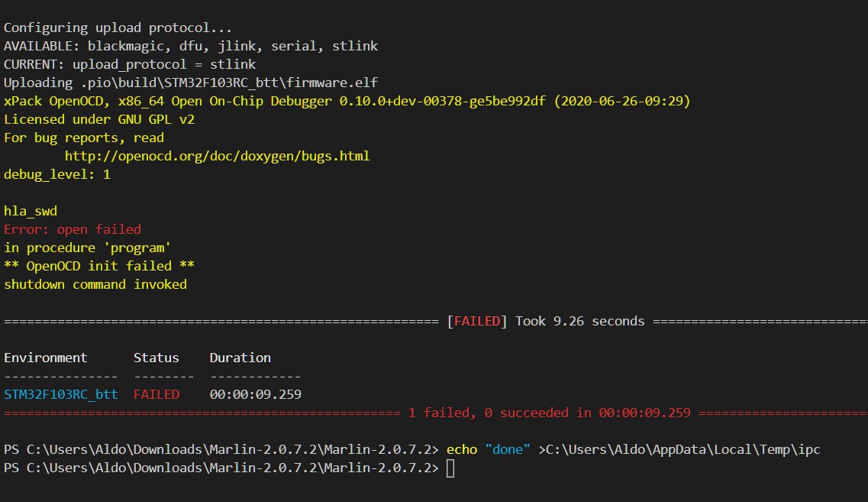Viewport: 868px width, 502px height.
Task: Click the Duration column header
Action: coord(240,358)
